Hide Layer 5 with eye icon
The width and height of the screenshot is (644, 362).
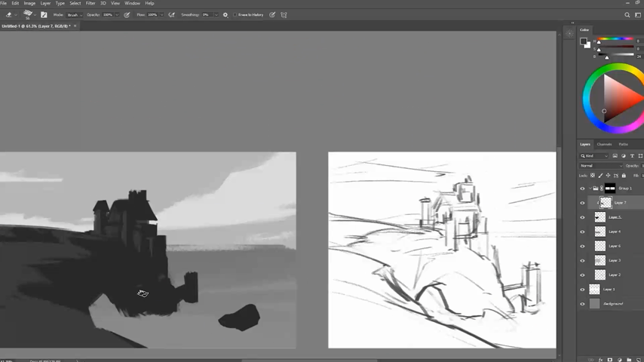coord(582,217)
